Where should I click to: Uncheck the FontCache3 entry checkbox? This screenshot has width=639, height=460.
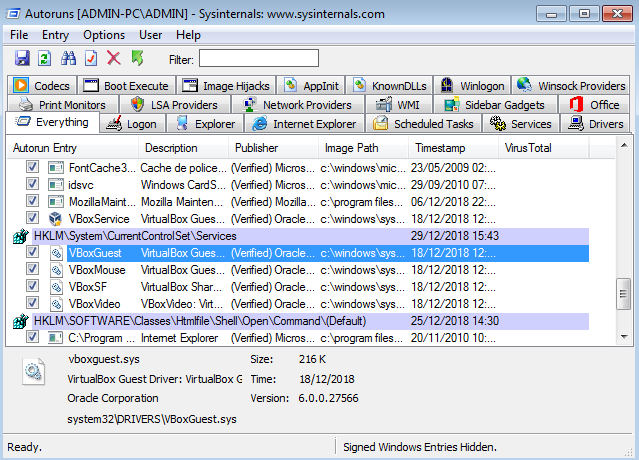[32, 167]
